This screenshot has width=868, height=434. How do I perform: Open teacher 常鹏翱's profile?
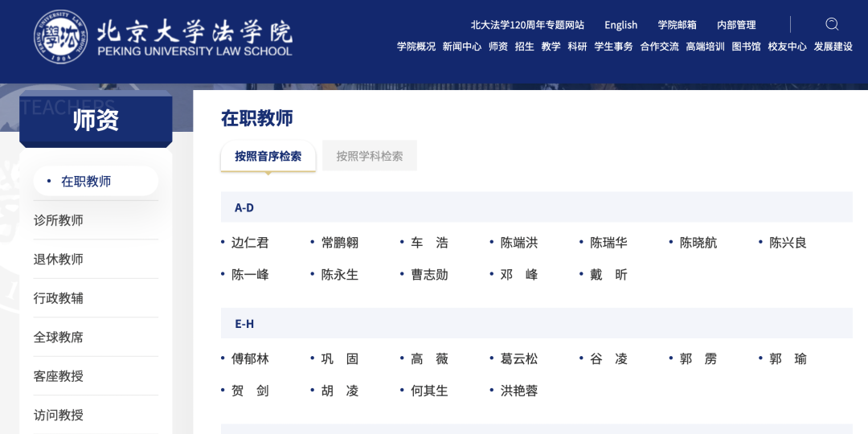click(339, 243)
